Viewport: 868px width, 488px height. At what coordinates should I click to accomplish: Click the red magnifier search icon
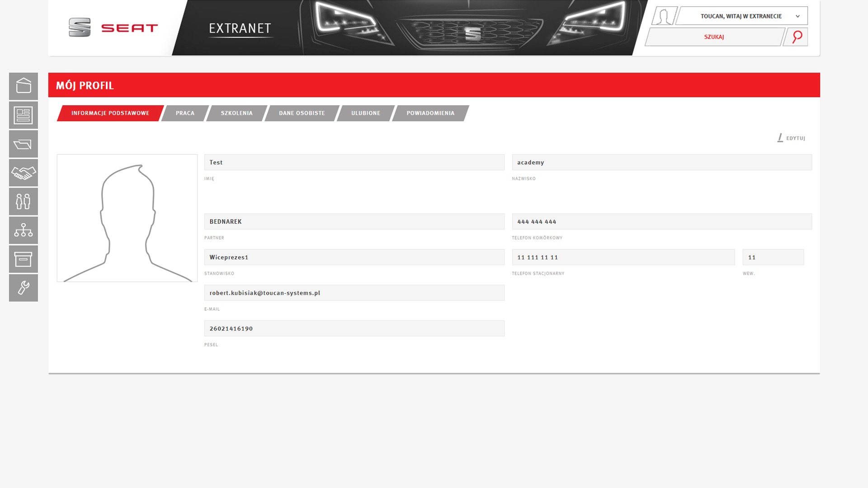[x=797, y=37]
